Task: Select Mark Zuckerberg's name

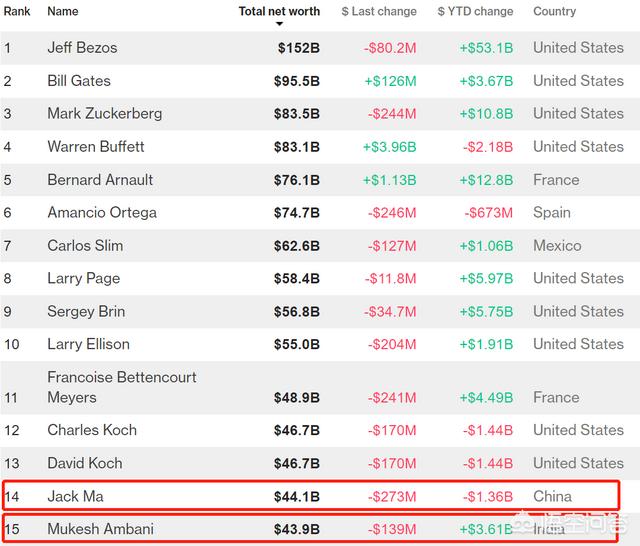Action: click(x=104, y=113)
